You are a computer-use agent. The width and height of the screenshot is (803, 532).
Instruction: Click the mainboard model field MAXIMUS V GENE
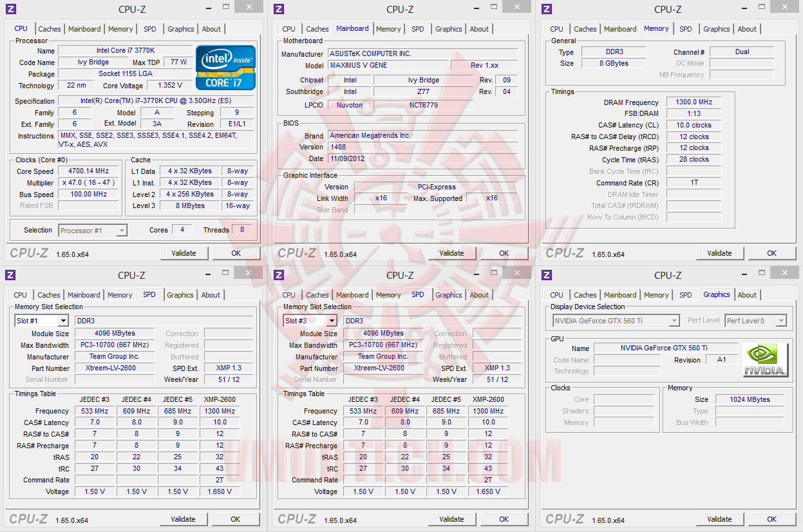pos(388,65)
